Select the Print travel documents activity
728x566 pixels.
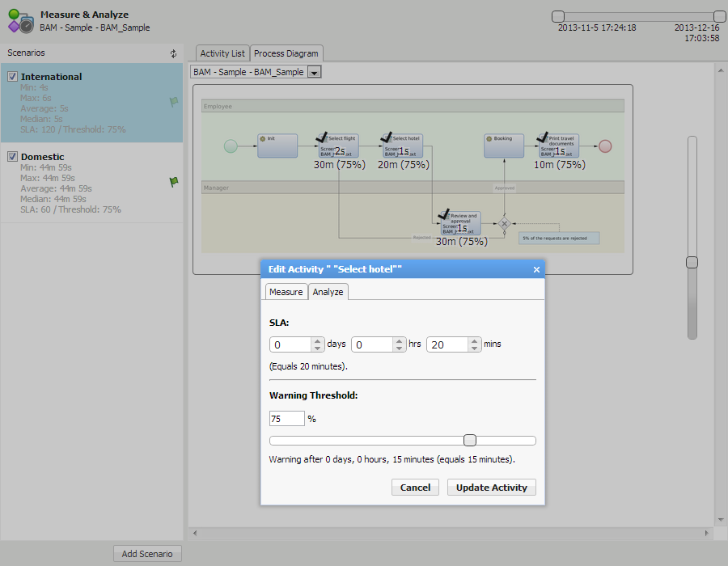coord(559,146)
